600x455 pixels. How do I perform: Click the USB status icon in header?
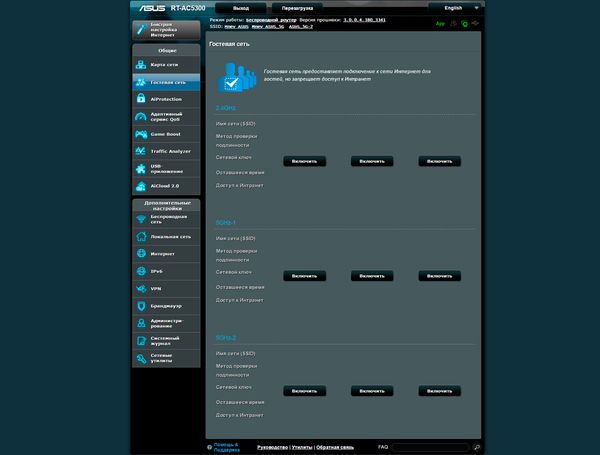coord(475,23)
